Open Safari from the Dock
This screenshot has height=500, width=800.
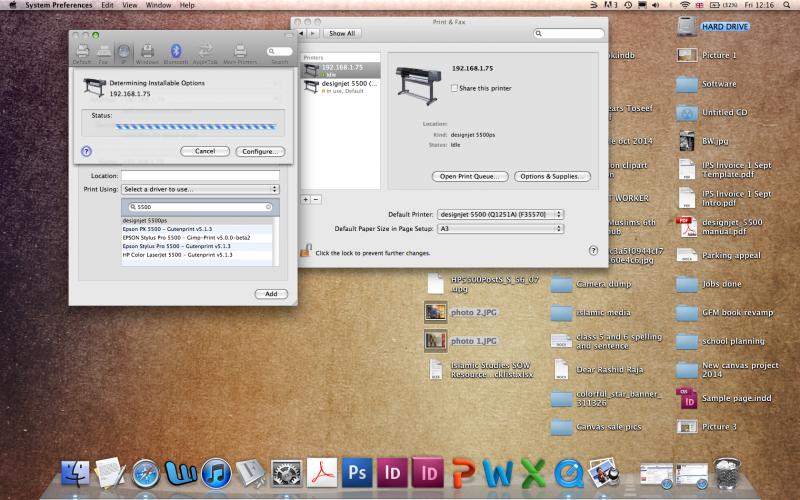(x=145, y=474)
